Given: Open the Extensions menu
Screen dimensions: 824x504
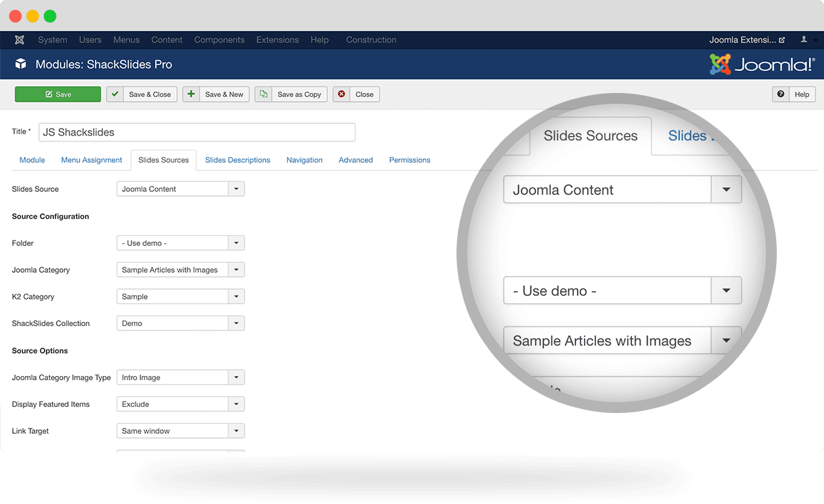Looking at the screenshot, I should [277, 40].
